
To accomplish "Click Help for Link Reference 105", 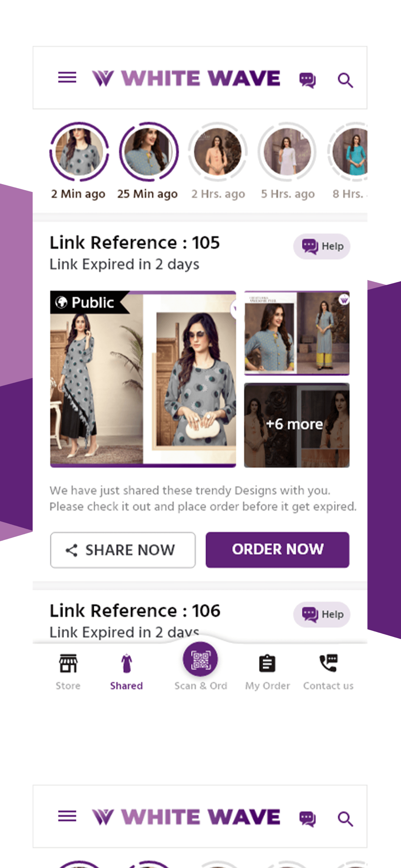I will click(x=322, y=247).
